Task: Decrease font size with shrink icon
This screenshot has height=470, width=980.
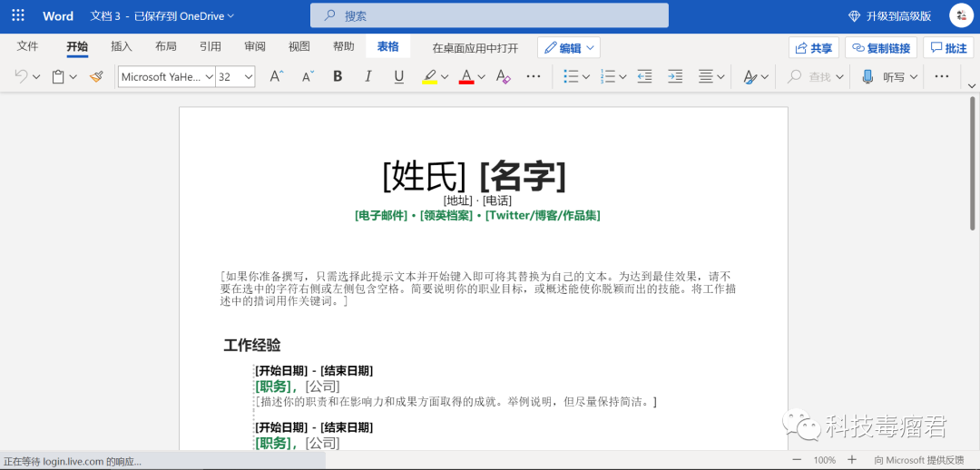Action: (x=308, y=76)
